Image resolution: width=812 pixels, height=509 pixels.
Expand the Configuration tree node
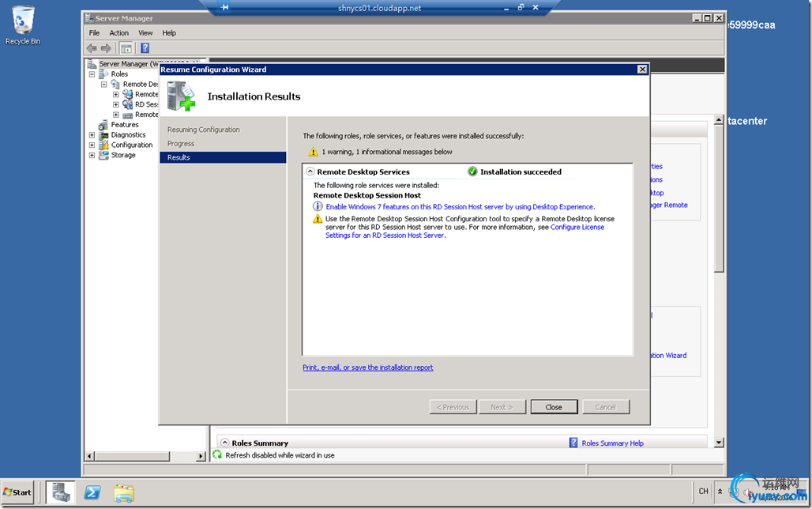[92, 145]
